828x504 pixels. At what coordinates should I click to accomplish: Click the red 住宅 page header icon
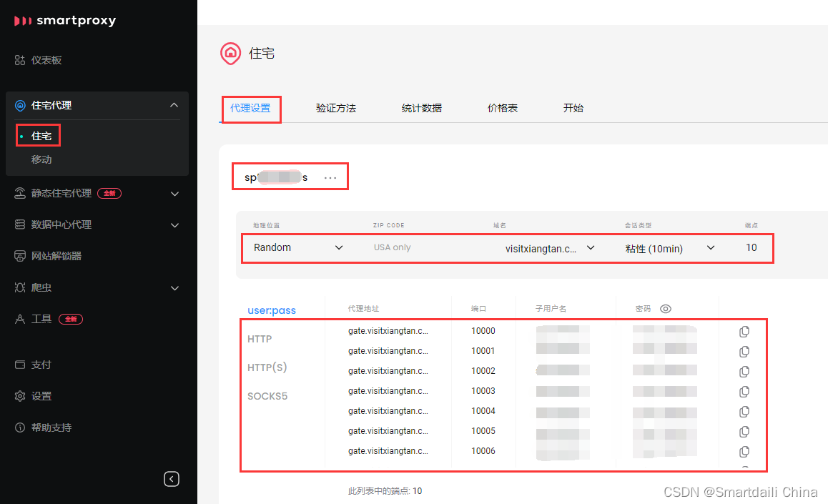click(x=230, y=54)
